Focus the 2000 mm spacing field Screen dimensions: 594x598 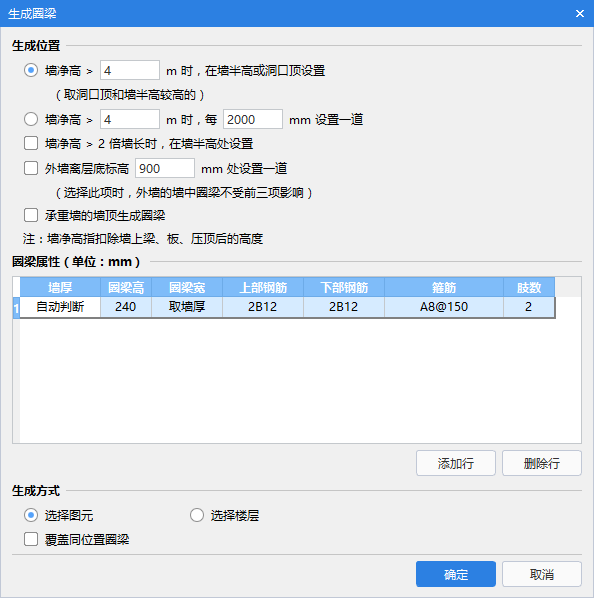coord(253,119)
